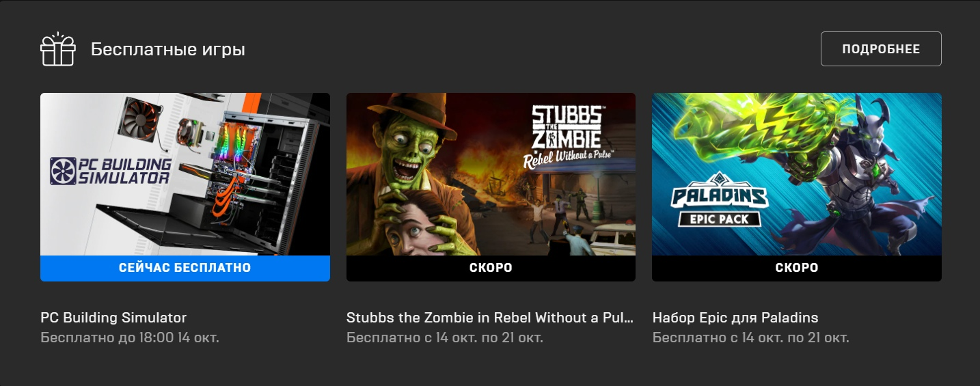Open the PC Building Simulator title link
Screen dimensions: 980x386
pos(113,318)
